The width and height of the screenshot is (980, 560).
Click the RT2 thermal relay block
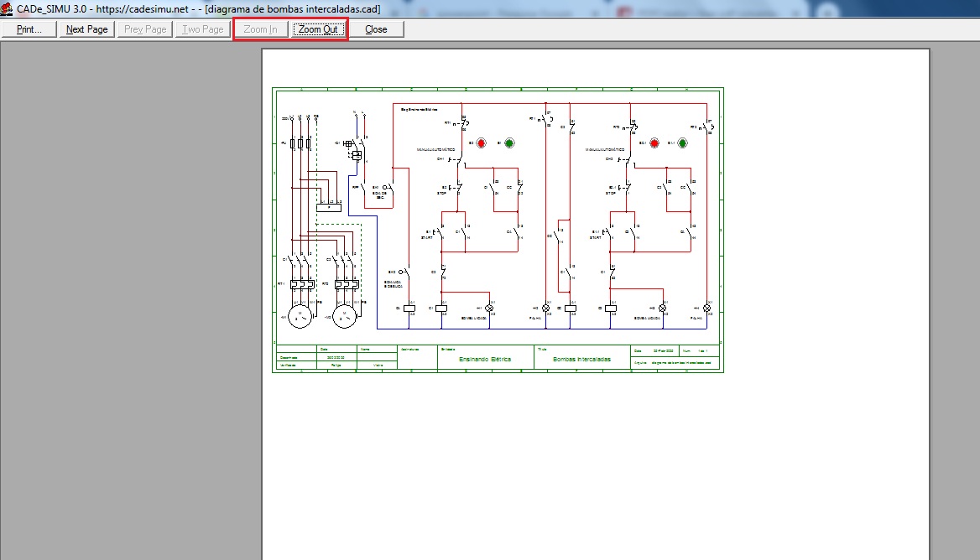point(347,284)
